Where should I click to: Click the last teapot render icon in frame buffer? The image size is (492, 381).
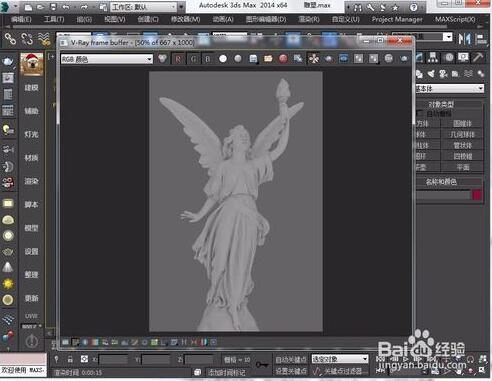click(404, 59)
